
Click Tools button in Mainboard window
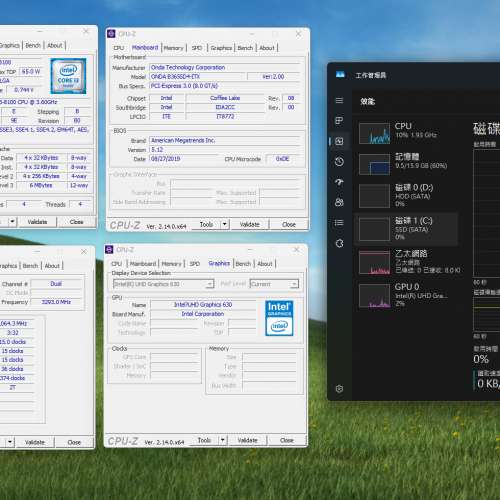pos(206,224)
